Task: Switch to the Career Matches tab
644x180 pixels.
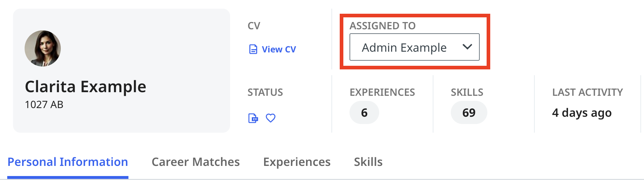Action: (x=196, y=162)
